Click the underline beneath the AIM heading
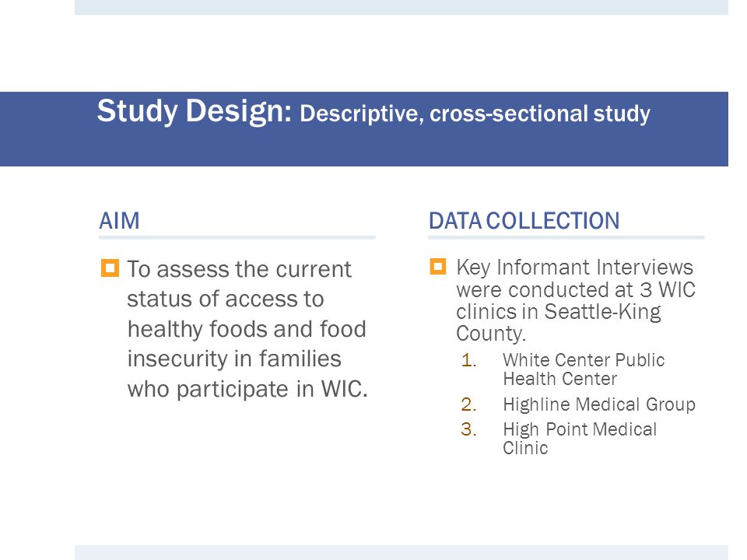 tap(237, 236)
